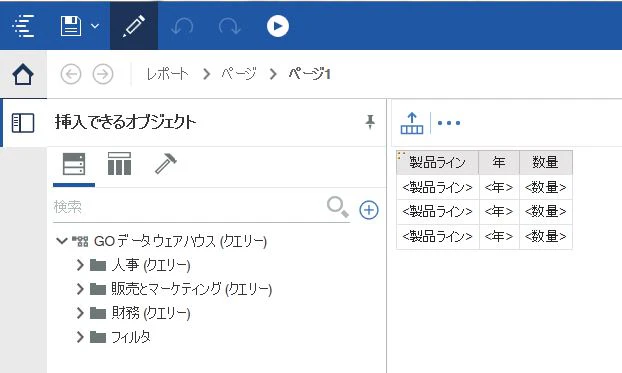Click the Redo arrow icon
Image resolution: width=622 pixels, height=373 pixels.
[x=229, y=27]
